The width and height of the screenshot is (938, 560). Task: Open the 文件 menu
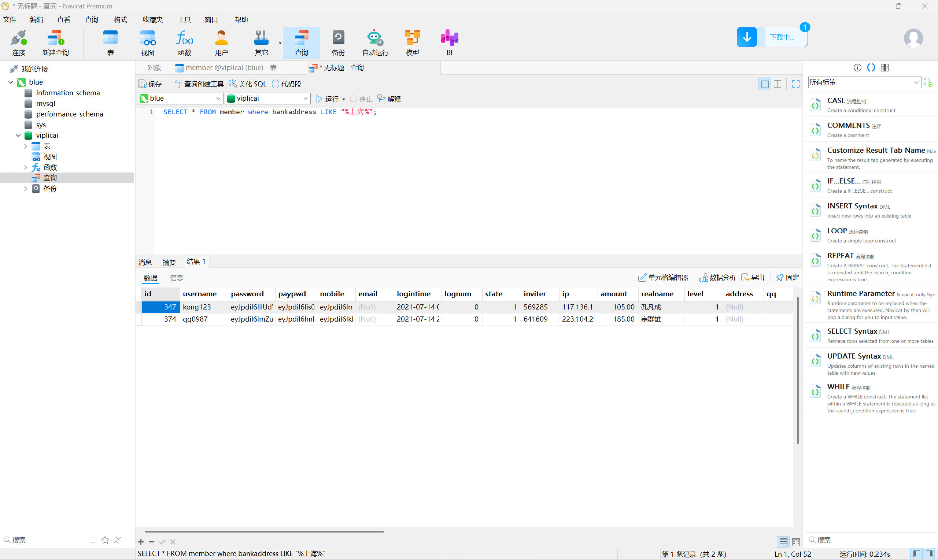click(10, 20)
